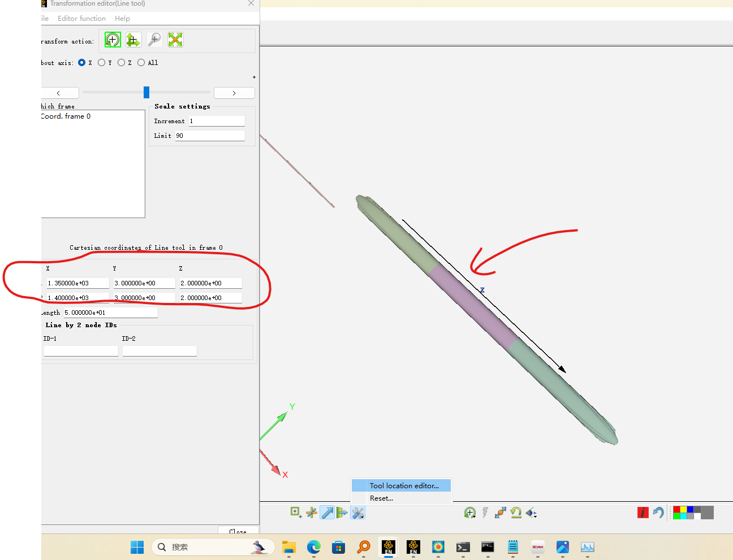Click the scale (four green arrows) icon
The image size is (733, 560).
(175, 40)
